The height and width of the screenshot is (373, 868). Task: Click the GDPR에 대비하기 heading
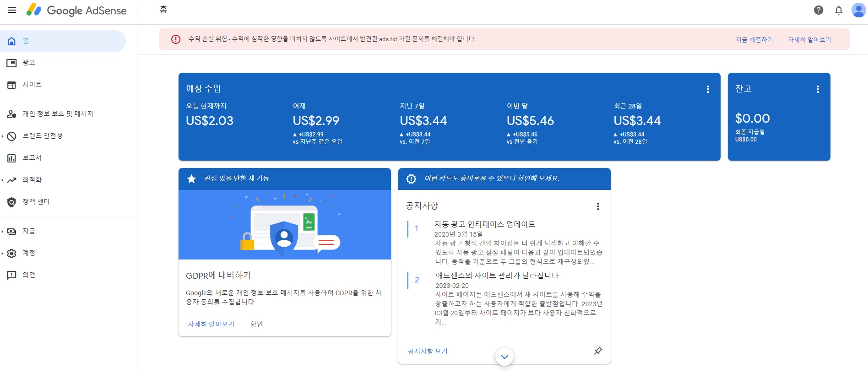[218, 276]
